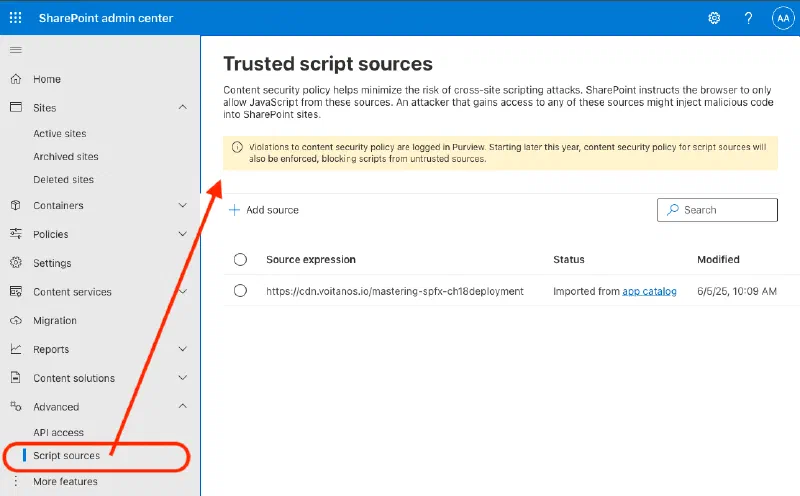Open Settings in navigation

[x=52, y=263]
